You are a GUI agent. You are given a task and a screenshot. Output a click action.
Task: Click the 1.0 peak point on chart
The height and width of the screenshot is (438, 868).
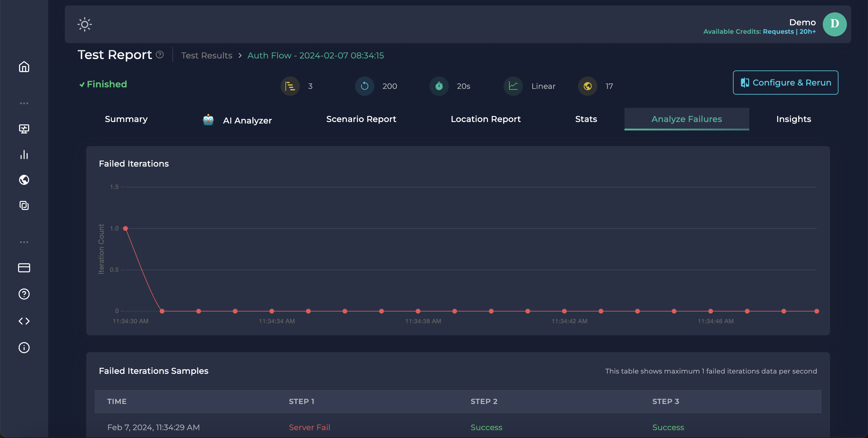tap(125, 228)
